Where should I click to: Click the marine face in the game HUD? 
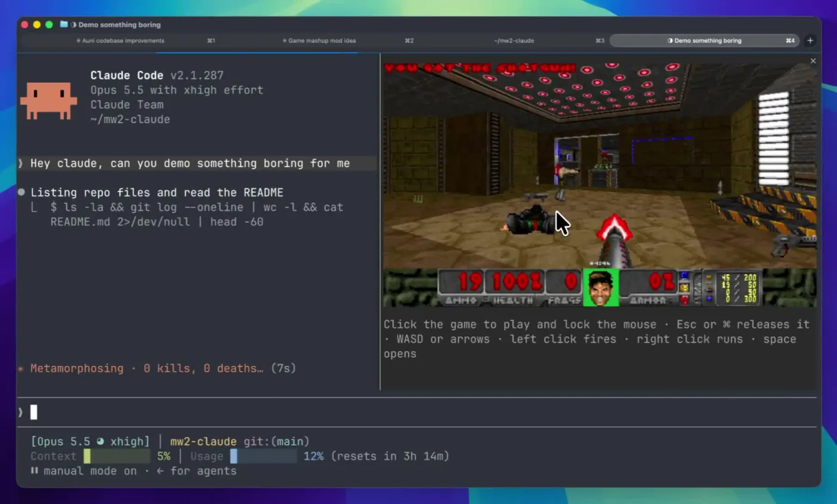click(601, 288)
